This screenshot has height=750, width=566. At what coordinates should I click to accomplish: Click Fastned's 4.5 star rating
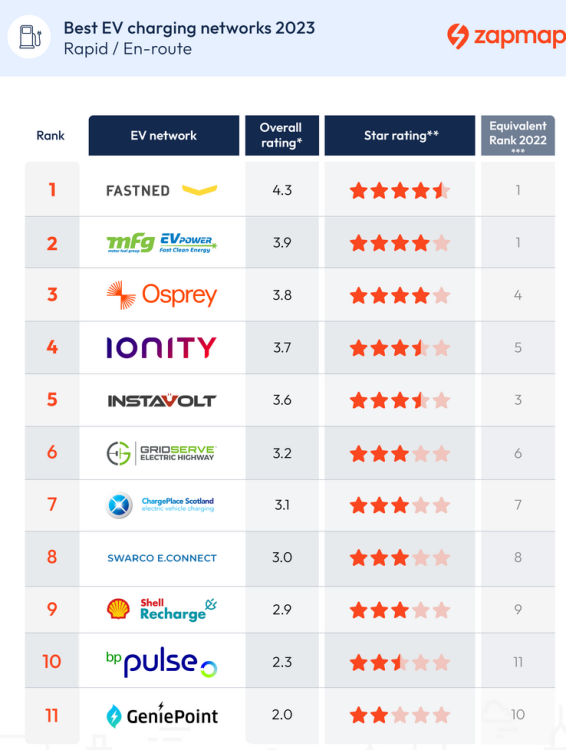click(400, 191)
